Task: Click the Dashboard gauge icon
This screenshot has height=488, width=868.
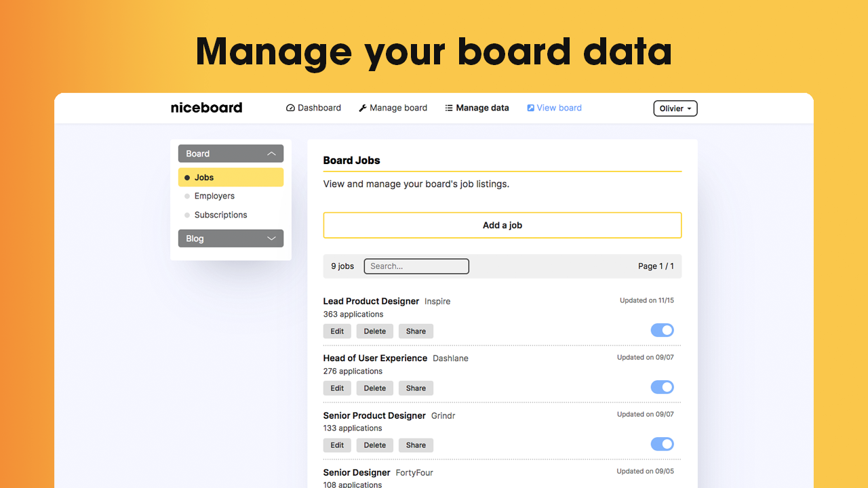Action: coord(290,108)
